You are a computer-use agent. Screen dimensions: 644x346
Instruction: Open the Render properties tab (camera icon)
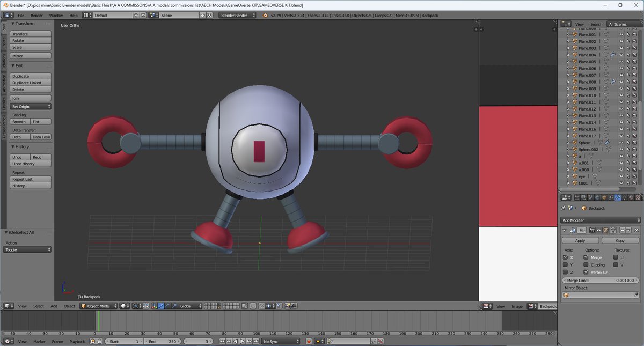click(x=577, y=197)
